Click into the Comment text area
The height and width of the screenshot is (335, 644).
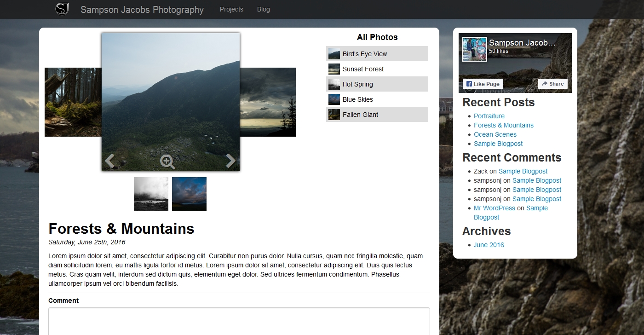(x=239, y=321)
